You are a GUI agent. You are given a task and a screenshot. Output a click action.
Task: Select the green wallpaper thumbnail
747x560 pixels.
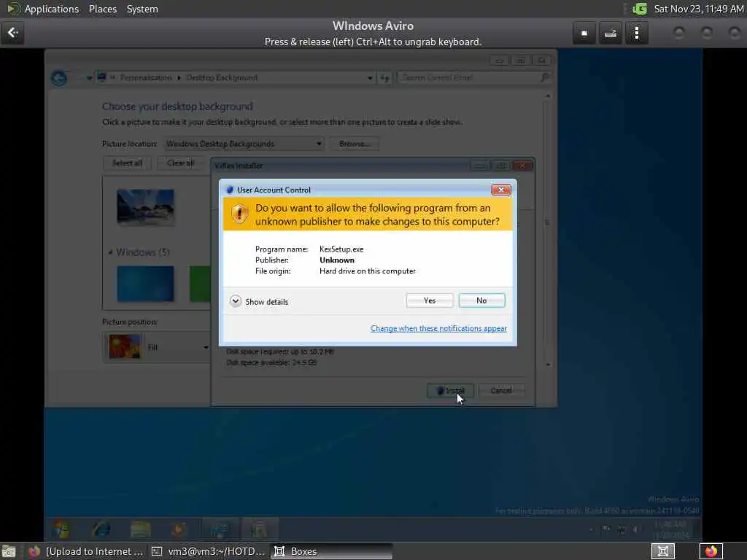[200, 284]
